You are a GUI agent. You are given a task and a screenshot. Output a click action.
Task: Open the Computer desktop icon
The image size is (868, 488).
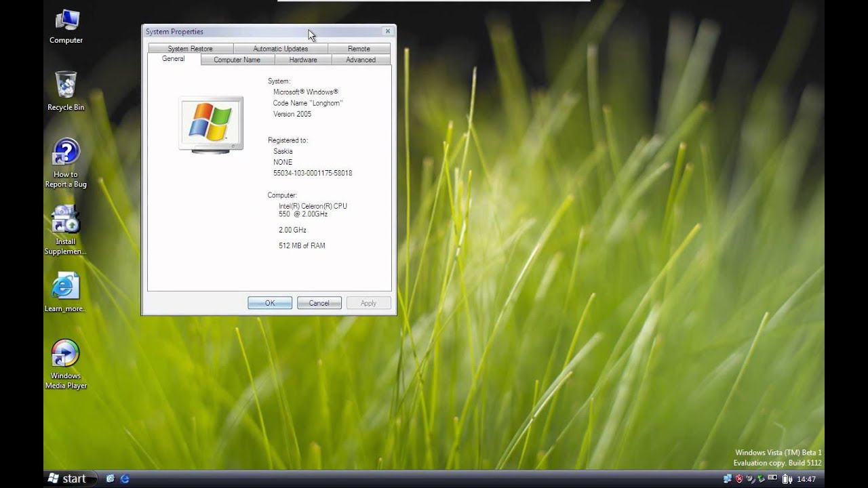[x=66, y=26]
